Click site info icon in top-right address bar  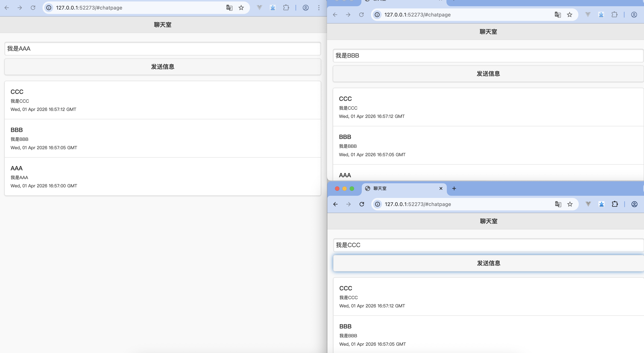point(377,15)
